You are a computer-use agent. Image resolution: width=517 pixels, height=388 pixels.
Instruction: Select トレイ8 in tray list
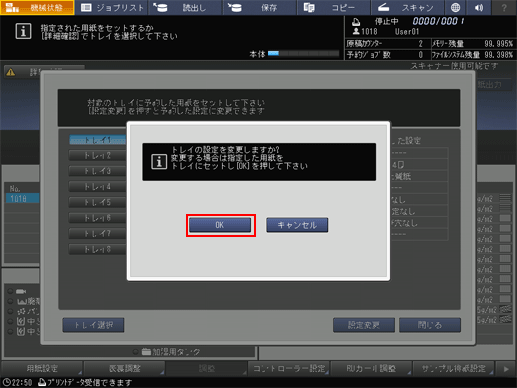click(x=98, y=249)
